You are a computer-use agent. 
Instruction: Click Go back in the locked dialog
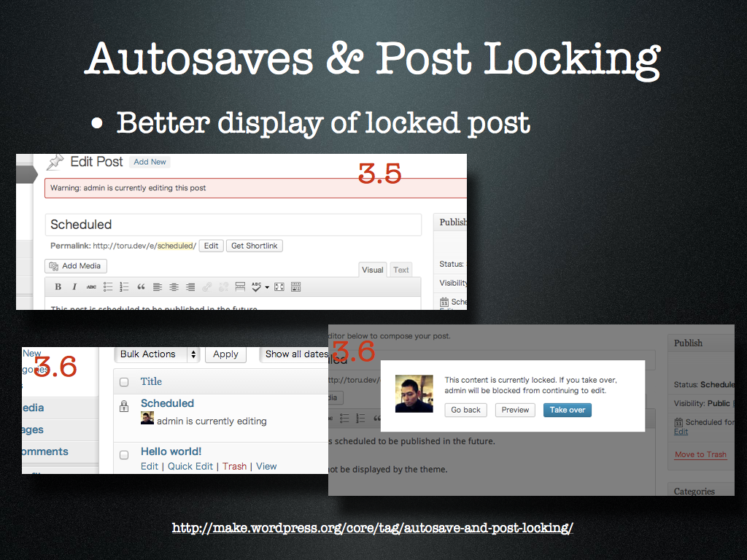point(465,410)
